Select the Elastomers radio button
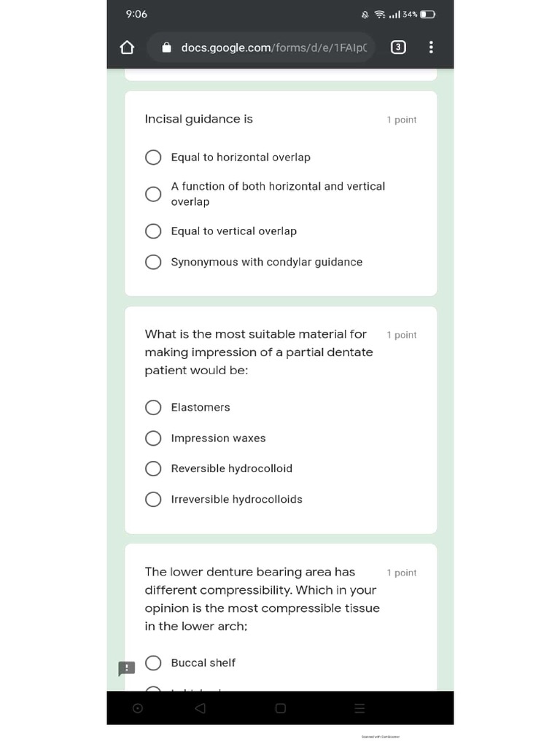The image size is (560, 747). [153, 407]
